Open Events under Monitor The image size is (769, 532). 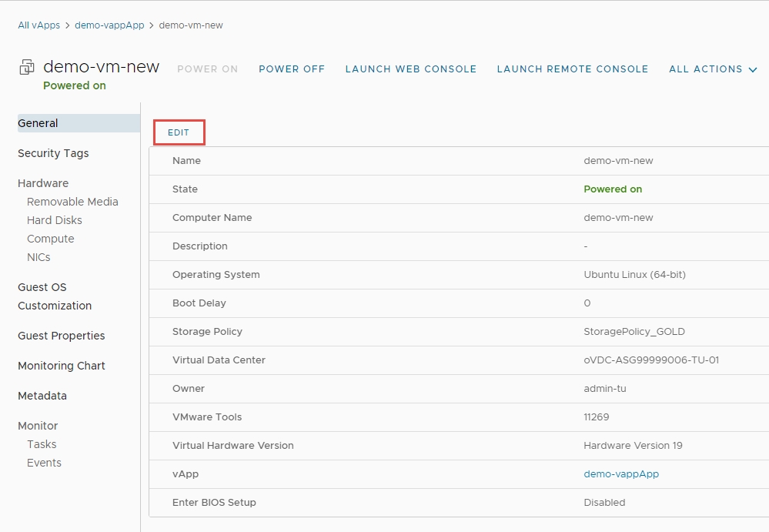click(44, 463)
